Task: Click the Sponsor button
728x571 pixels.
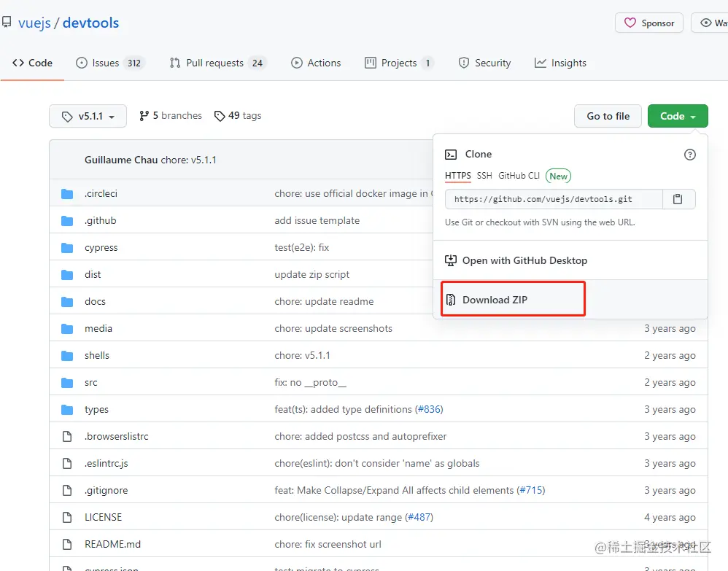Action: click(648, 23)
